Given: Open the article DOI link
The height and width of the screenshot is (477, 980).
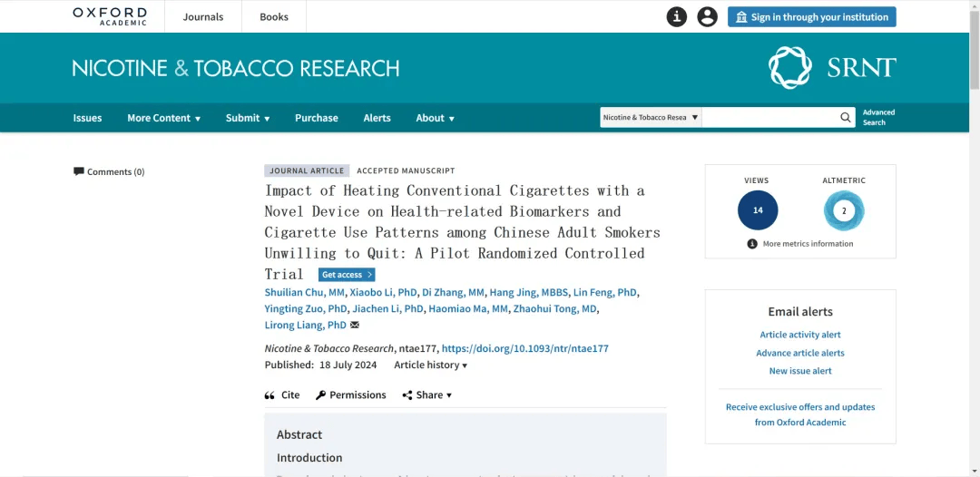Looking at the screenshot, I should click(525, 348).
